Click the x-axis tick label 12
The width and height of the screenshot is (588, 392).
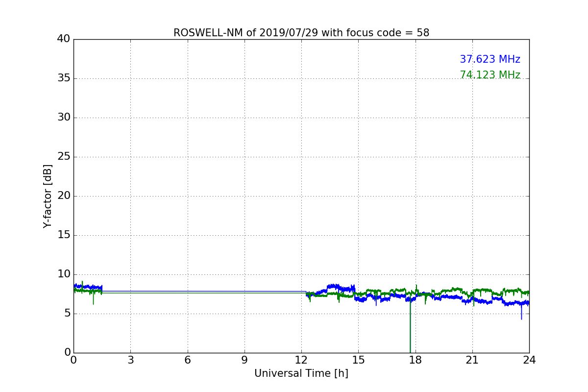click(x=301, y=360)
